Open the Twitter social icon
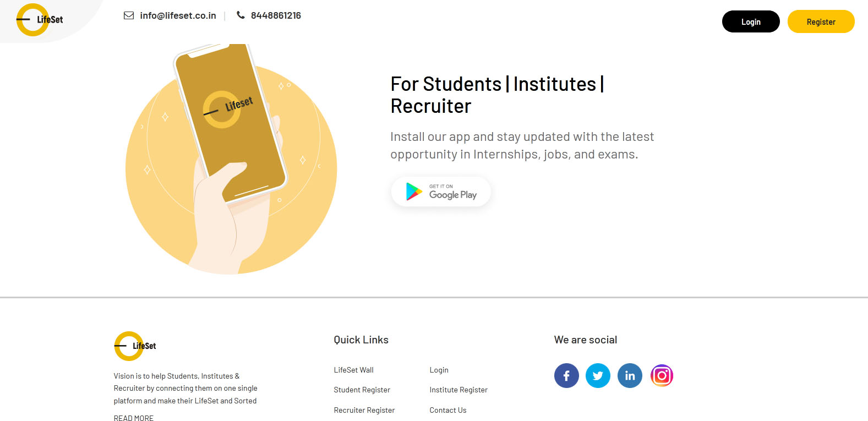This screenshot has width=868, height=421. pos(598,376)
